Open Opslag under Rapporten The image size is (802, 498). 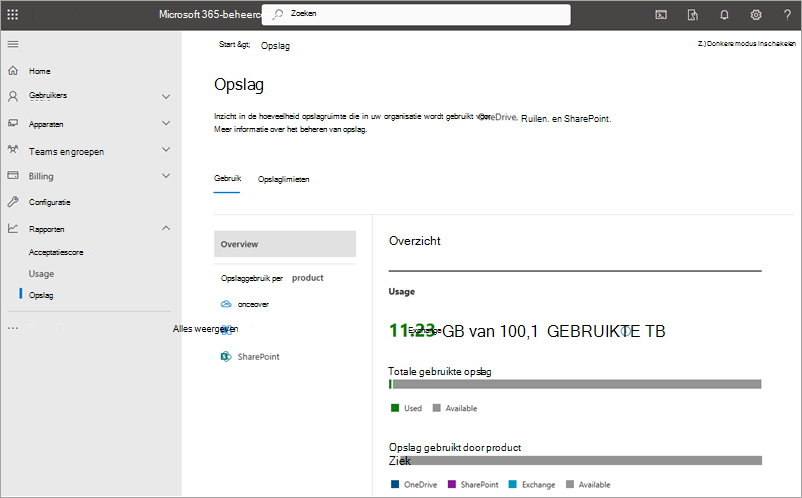41,295
